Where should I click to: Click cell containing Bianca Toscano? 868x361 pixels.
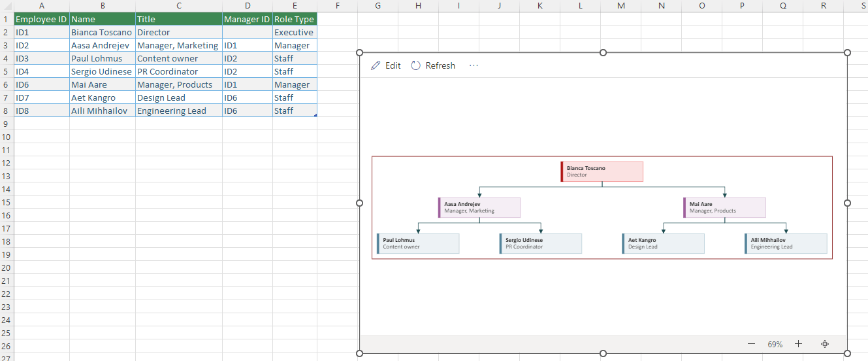tap(103, 32)
